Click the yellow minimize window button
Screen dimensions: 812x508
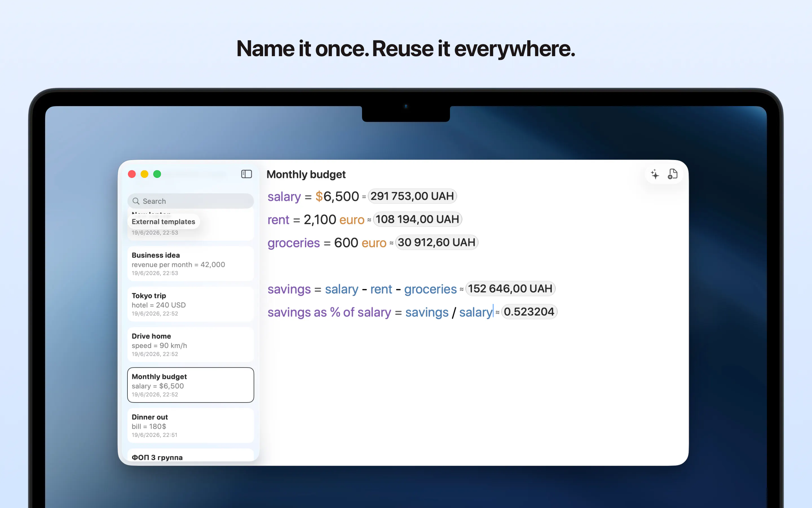coord(144,174)
